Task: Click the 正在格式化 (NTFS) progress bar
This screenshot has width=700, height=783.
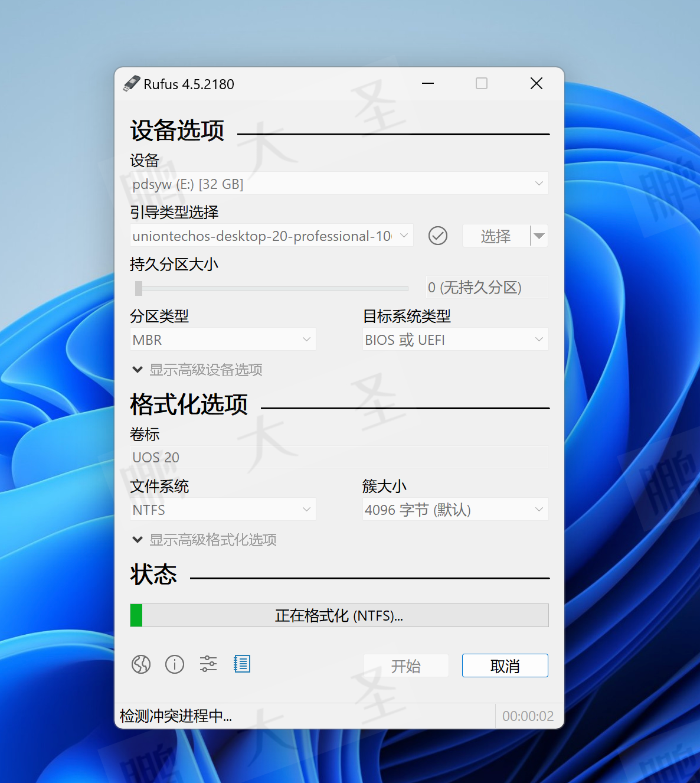Action: coord(339,615)
